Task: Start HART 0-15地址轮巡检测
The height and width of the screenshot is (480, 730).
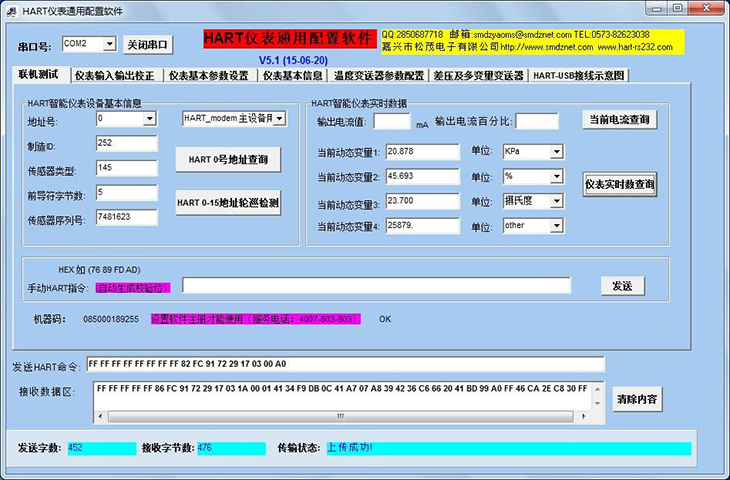Action: [228, 203]
